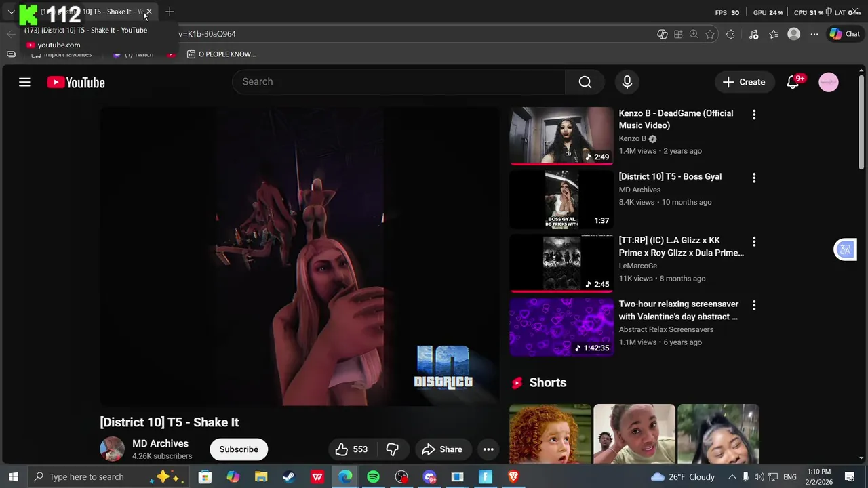The width and height of the screenshot is (868, 488).
Task: Open Copilot Chat in the browser
Action: point(844,34)
